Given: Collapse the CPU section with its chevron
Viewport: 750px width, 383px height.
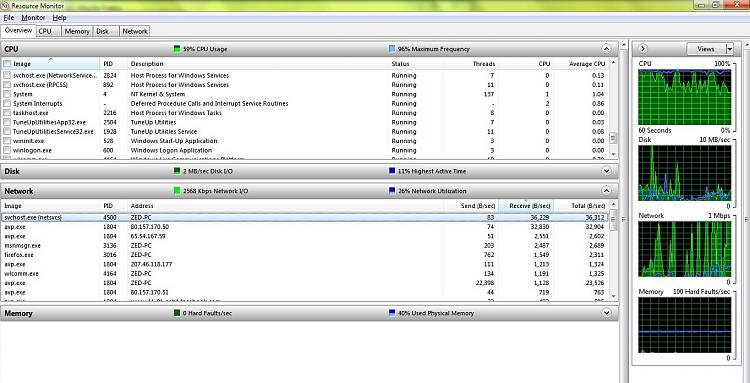Looking at the screenshot, I should [607, 49].
